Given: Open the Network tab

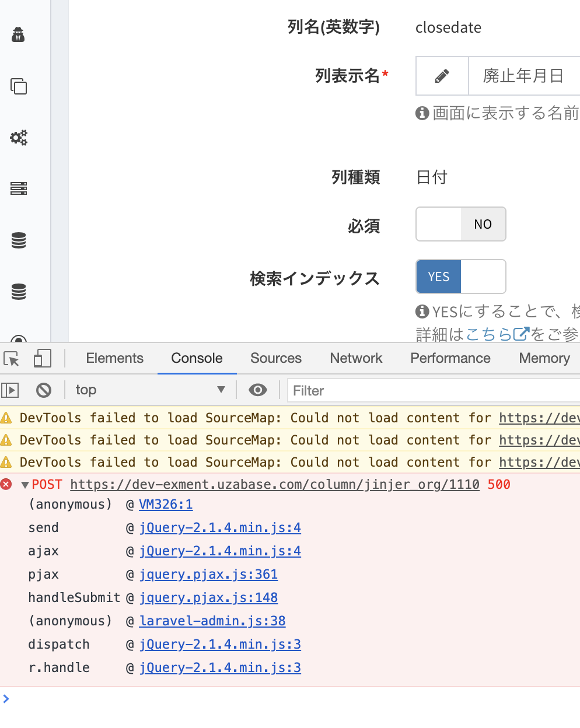Looking at the screenshot, I should pyautogui.click(x=356, y=358).
